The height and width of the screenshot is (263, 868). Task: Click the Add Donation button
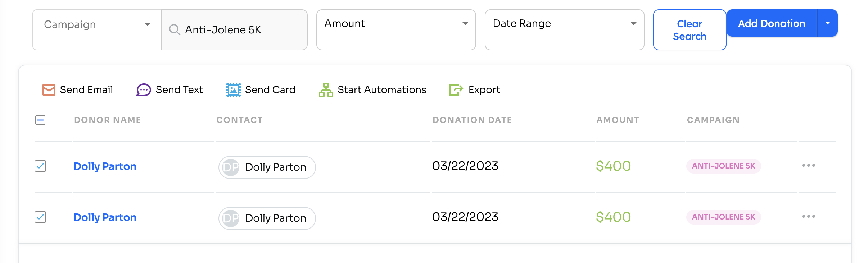pyautogui.click(x=772, y=23)
